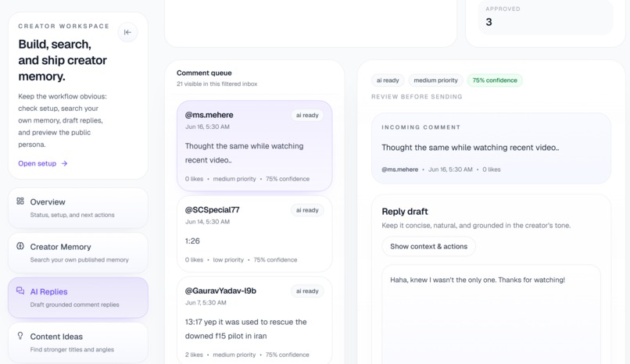
Task: Click inside the reply draft text box
Action: point(491,314)
